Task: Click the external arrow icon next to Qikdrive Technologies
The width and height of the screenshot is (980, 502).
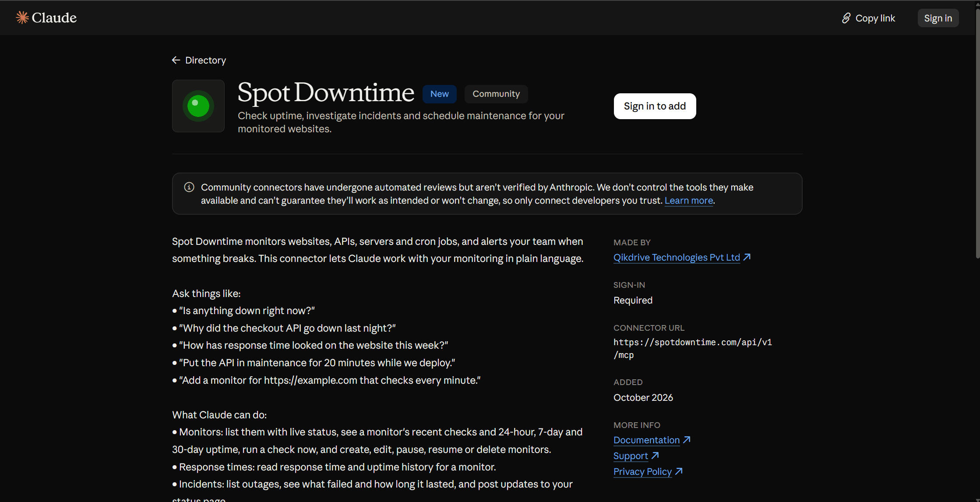Action: [747, 257]
